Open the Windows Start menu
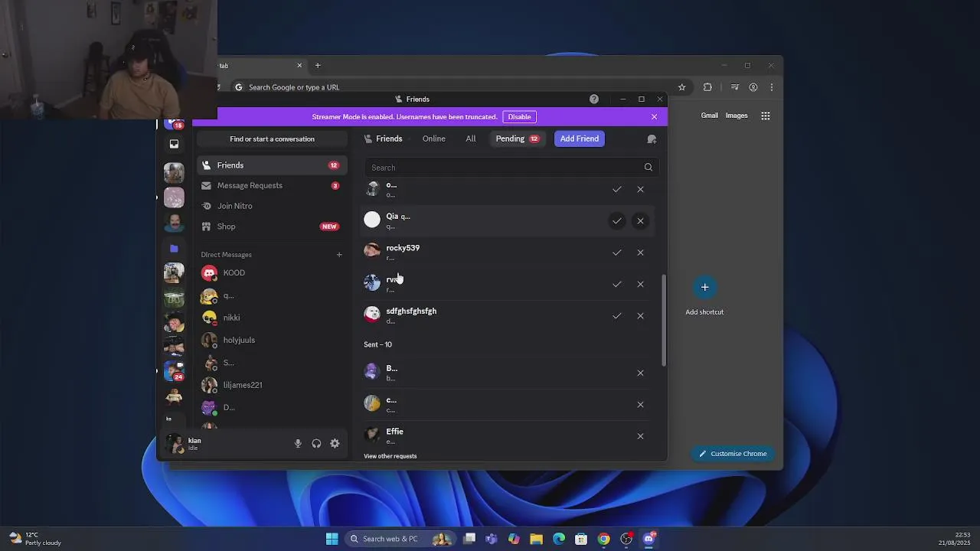 point(332,539)
